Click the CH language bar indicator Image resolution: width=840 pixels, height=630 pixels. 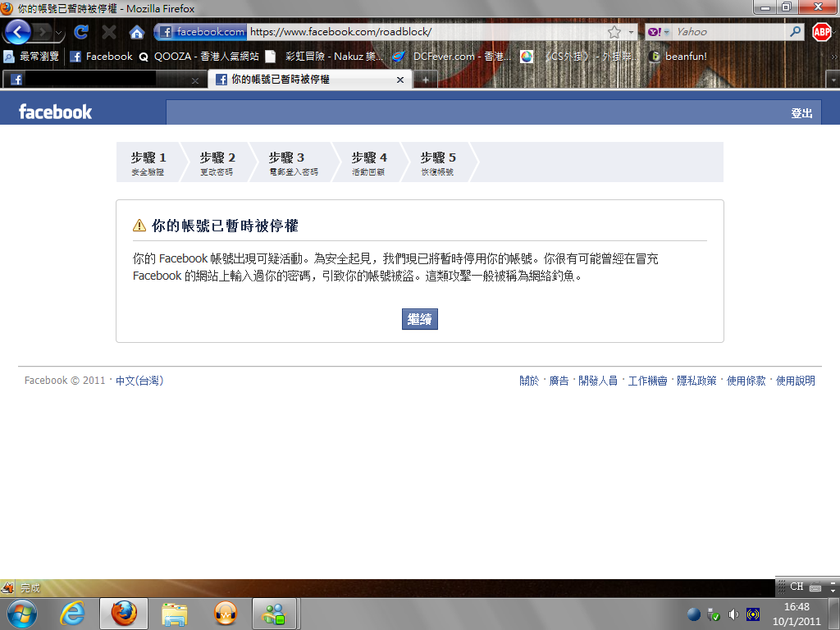click(x=796, y=586)
